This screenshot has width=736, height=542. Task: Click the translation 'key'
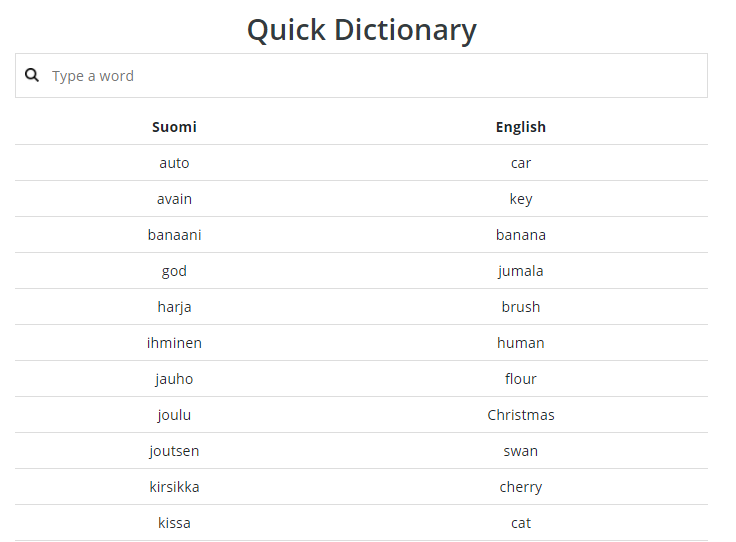point(520,199)
